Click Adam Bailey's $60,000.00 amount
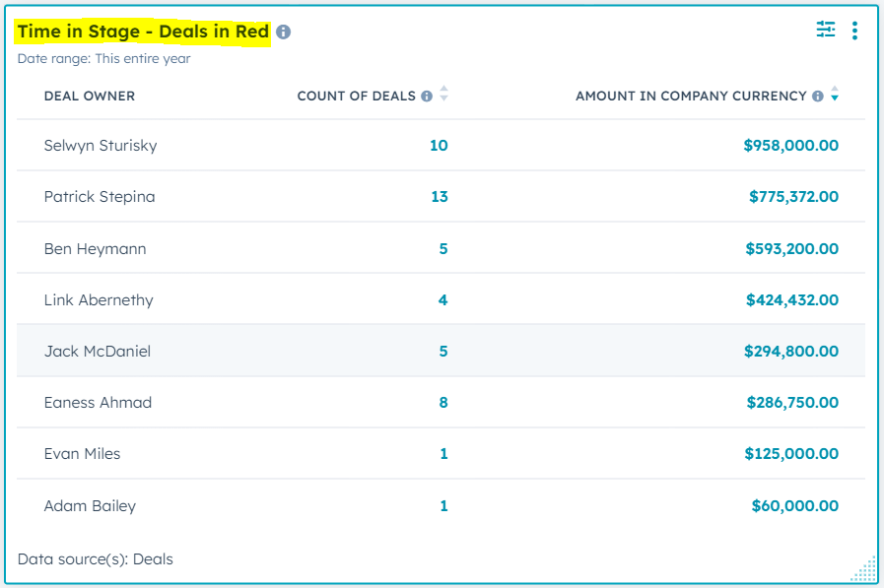 (x=794, y=506)
